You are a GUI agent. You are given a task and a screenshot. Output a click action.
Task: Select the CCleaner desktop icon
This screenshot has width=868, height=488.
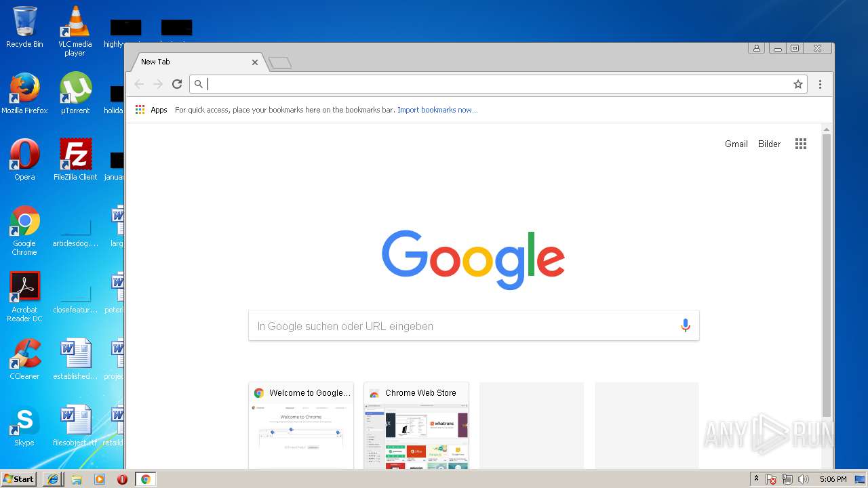24,360
